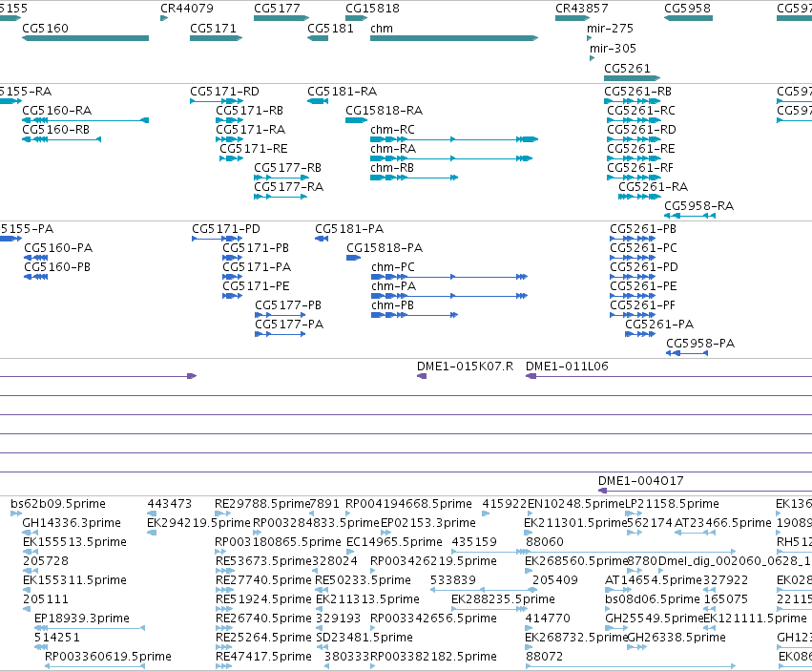Image resolution: width=812 pixels, height=671 pixels.
Task: Click the CG5261 gene bar glyph
Action: click(632, 78)
